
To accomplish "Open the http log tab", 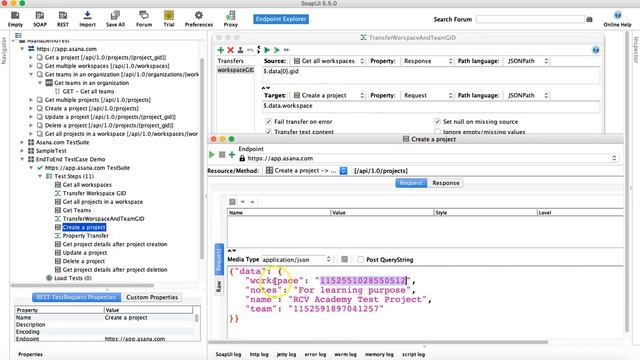I will (x=259, y=354).
